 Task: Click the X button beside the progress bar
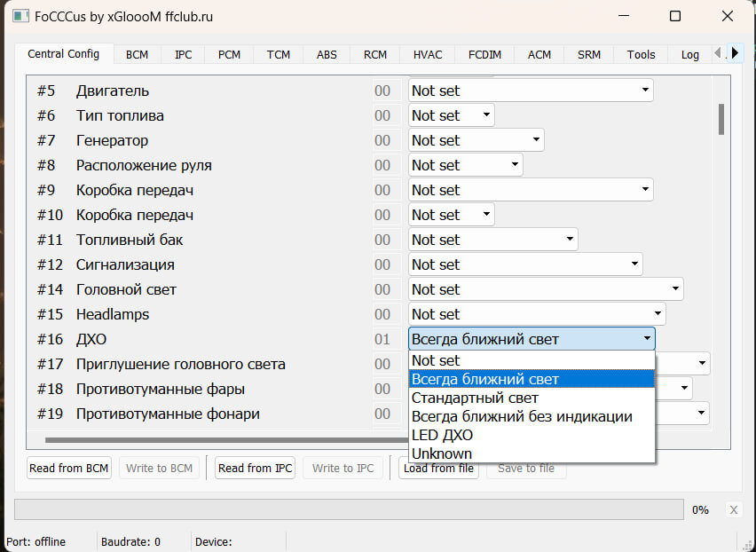point(733,509)
